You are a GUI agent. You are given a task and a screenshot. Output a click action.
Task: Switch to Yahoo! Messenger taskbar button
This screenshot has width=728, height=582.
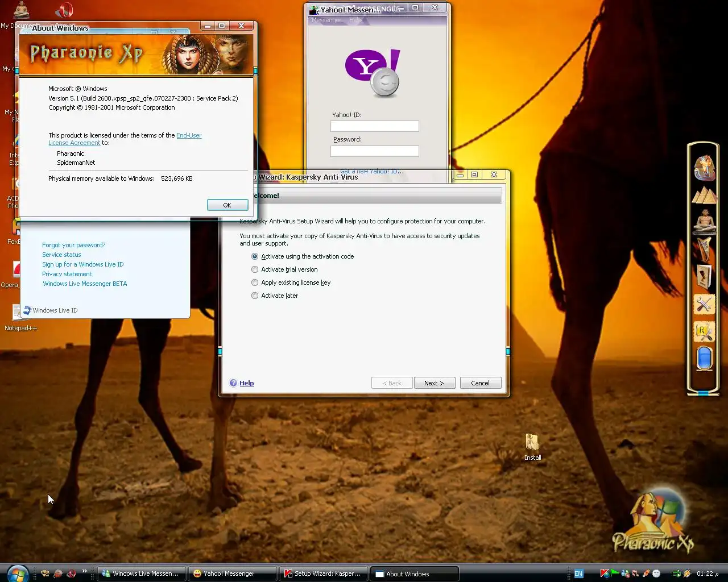pyautogui.click(x=234, y=573)
